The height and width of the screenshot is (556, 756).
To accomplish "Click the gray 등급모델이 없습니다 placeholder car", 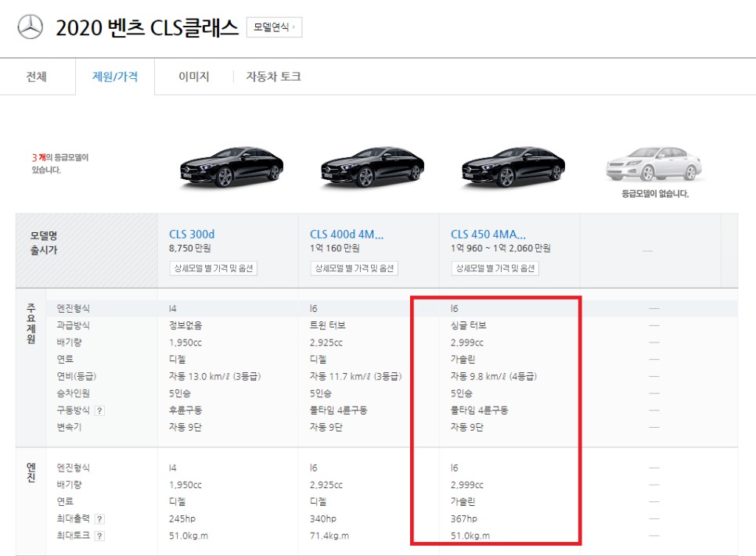I will pos(653,162).
